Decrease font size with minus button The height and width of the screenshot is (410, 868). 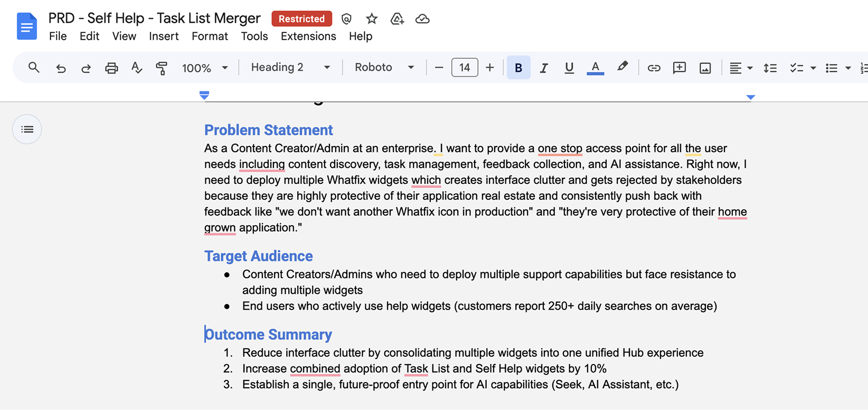(x=439, y=68)
